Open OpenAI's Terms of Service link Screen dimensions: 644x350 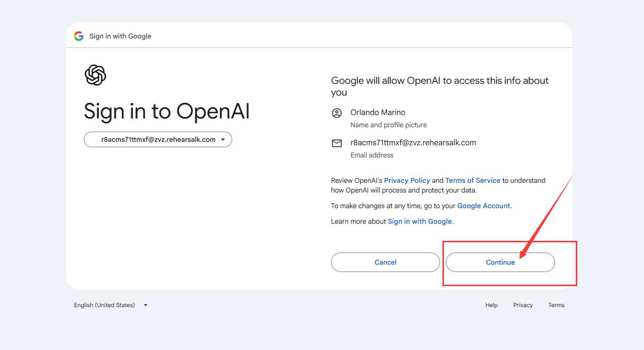(x=473, y=180)
